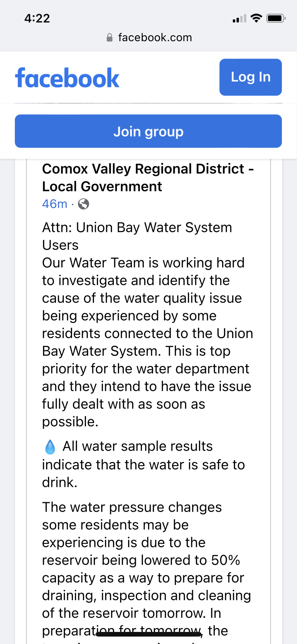The width and height of the screenshot is (297, 644).
Task: Tap the battery status icon
Action: pos(276,18)
